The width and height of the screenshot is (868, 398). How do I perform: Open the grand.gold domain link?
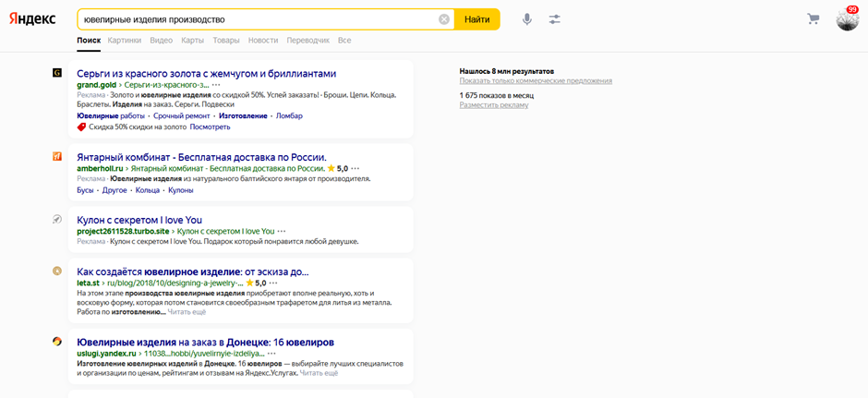98,85
